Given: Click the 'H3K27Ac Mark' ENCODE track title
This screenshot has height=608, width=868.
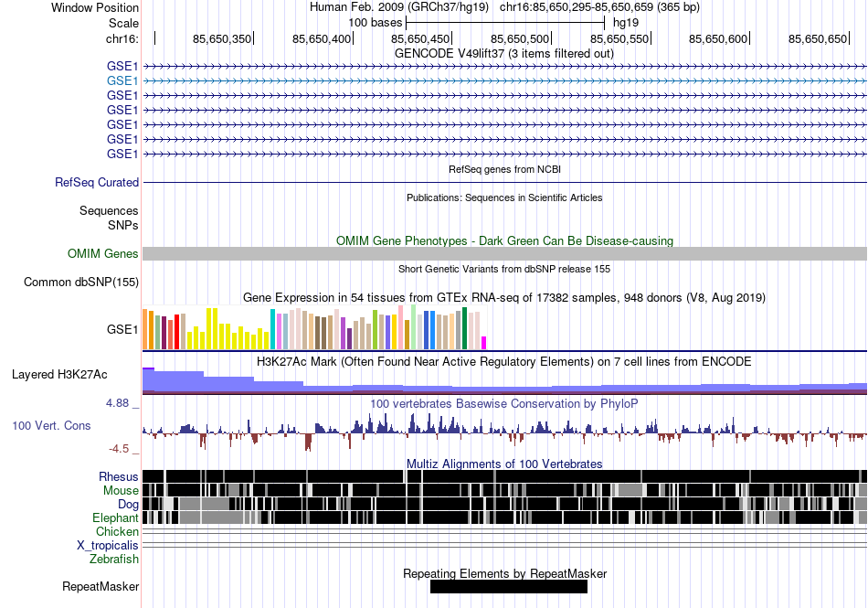Looking at the screenshot, I should (504, 362).
